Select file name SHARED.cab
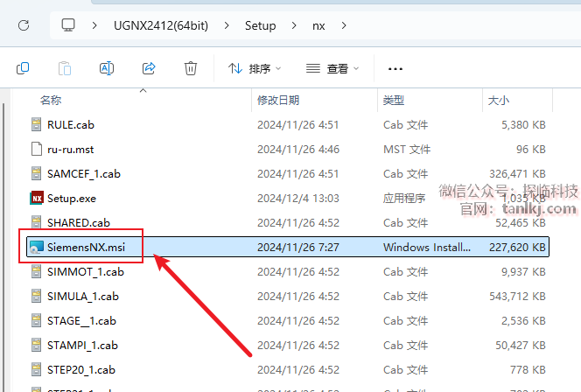This screenshot has width=581, height=392. click(79, 222)
